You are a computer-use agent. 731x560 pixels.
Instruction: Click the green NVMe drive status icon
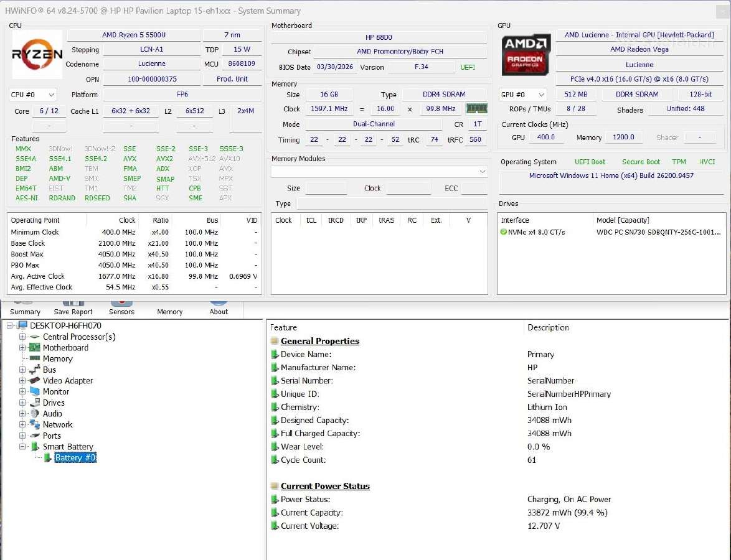[503, 231]
